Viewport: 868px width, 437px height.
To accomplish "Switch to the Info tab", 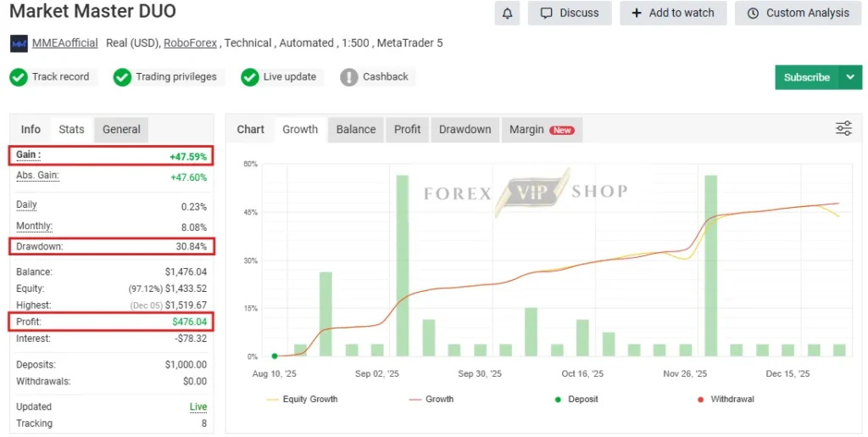I will 31,130.
